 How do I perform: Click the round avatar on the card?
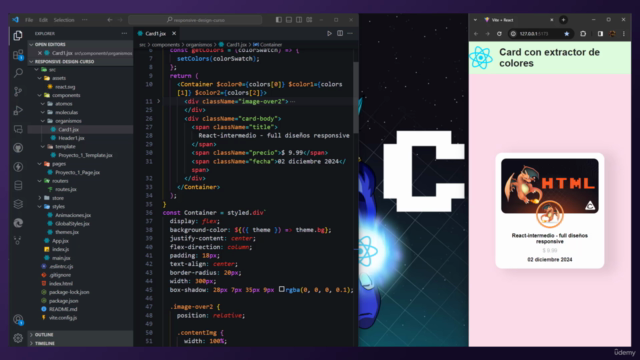coord(549,214)
